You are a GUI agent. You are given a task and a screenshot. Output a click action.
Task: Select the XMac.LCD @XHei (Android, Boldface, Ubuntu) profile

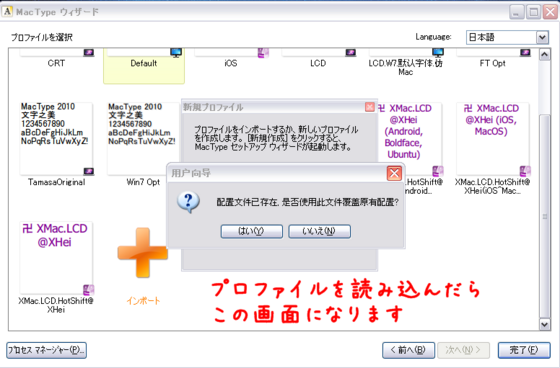coord(409,138)
